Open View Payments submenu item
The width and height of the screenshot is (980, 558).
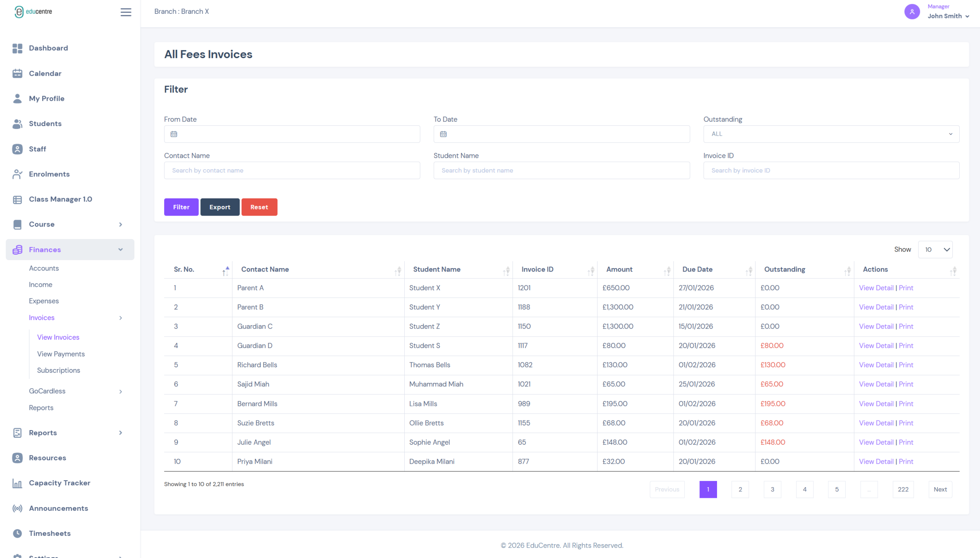[61, 354]
